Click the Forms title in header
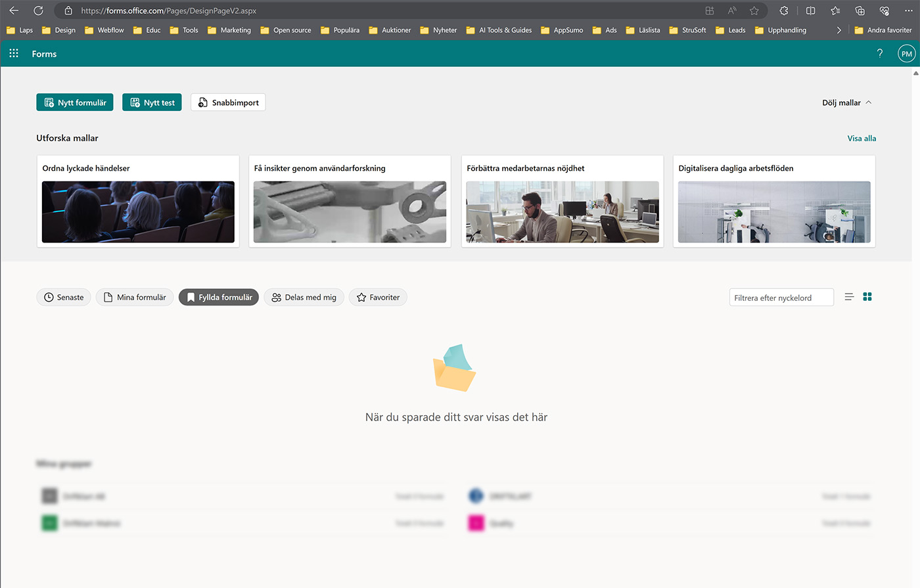Screen dimensions: 920x588 point(44,54)
